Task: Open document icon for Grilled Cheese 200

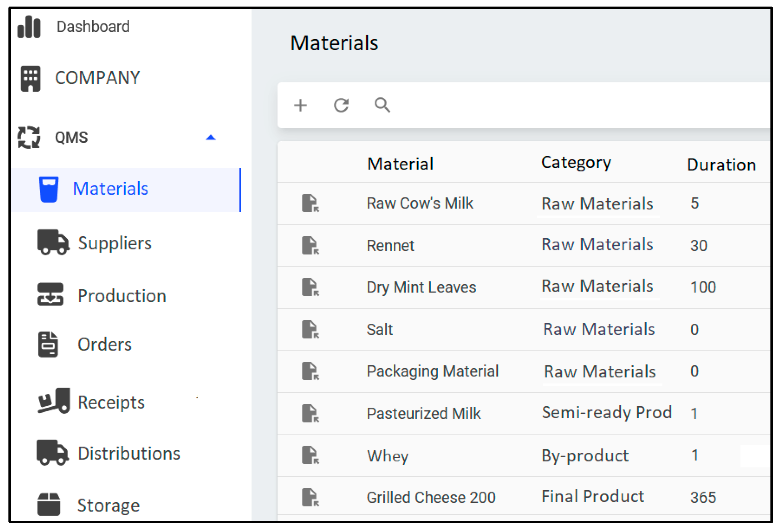Action: click(310, 498)
